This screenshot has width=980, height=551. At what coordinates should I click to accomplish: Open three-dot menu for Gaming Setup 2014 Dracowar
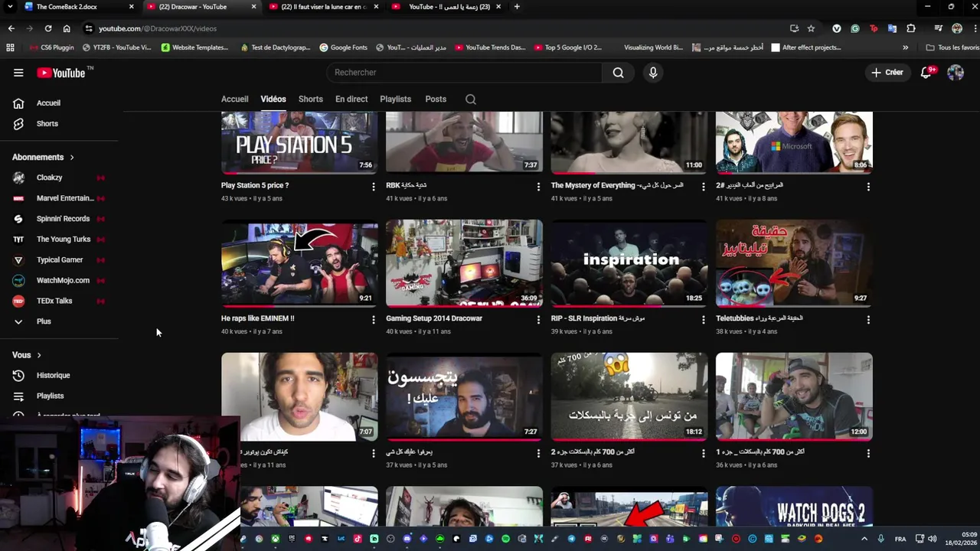click(538, 320)
